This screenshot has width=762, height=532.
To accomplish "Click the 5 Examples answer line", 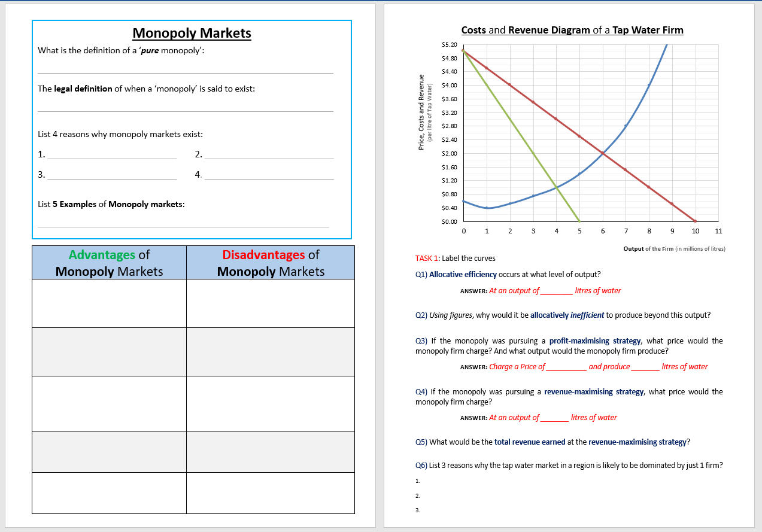I will [x=183, y=227].
